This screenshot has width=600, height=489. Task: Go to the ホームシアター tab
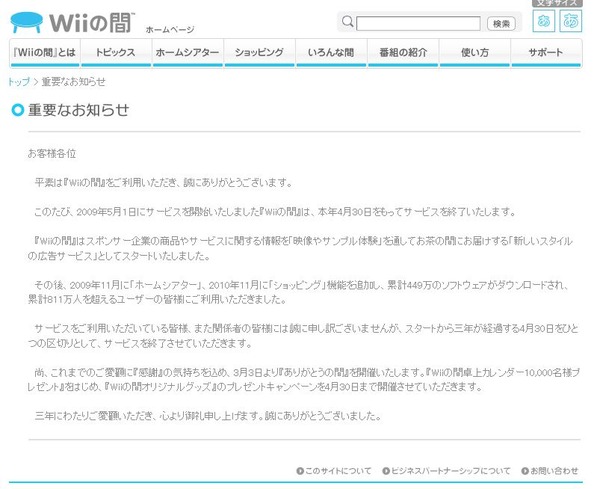[188, 53]
